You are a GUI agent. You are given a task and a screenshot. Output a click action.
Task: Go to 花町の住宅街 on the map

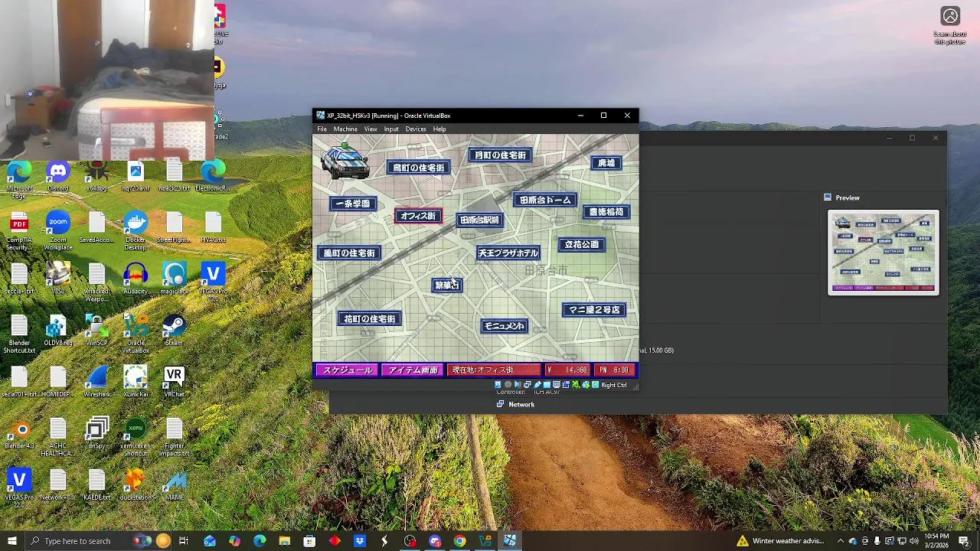[x=370, y=319]
